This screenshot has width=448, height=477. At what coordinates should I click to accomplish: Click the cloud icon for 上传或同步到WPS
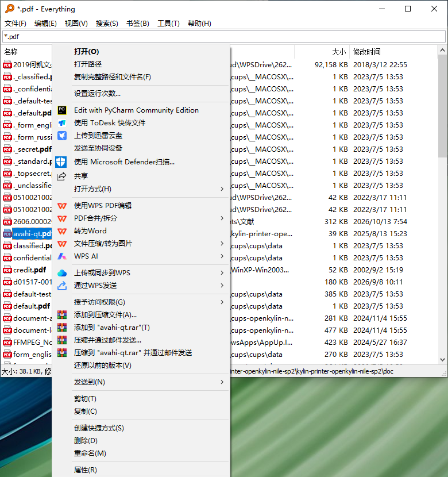pos(62,273)
